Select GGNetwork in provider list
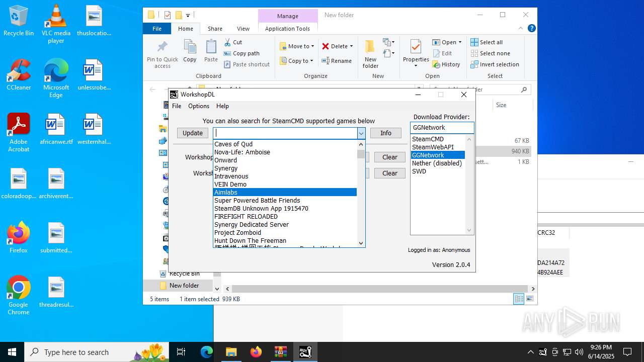This screenshot has width=644, height=362. point(438,155)
